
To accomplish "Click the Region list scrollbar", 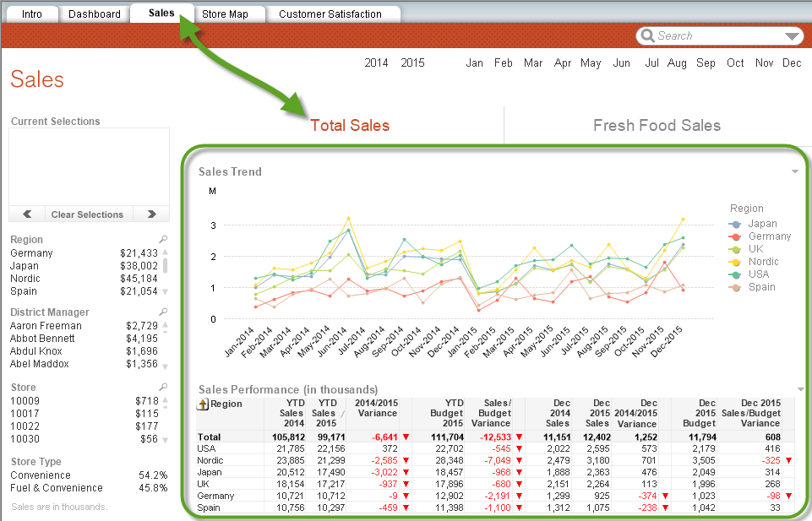I will (166, 265).
